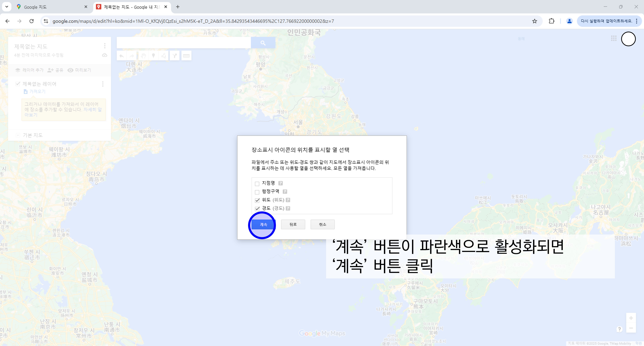Expand the 기본 지도 dropdown arrow

18,135
